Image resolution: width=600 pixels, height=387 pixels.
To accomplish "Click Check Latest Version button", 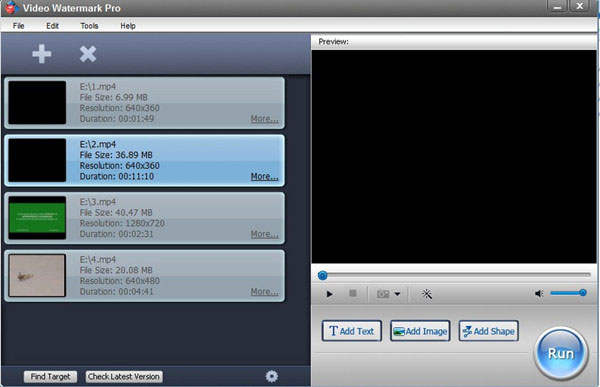I will (x=124, y=377).
